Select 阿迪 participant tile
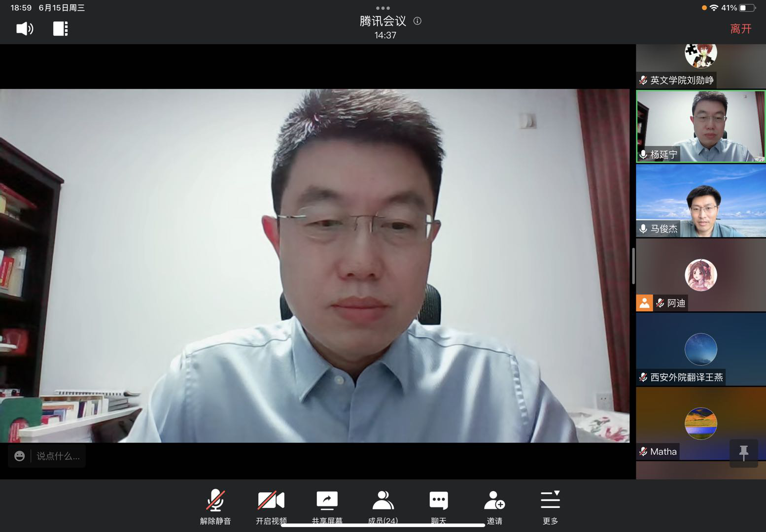Viewport: 766px width, 532px height. [x=700, y=275]
